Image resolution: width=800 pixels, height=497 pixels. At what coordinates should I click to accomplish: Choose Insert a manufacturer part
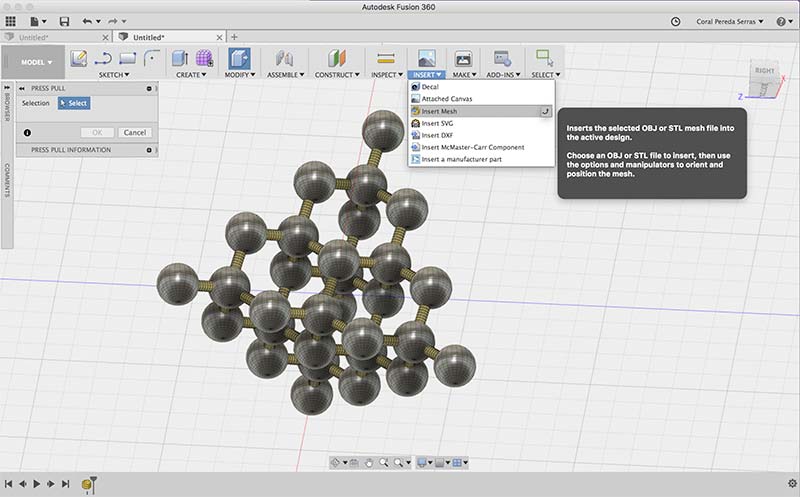pyautogui.click(x=481, y=159)
